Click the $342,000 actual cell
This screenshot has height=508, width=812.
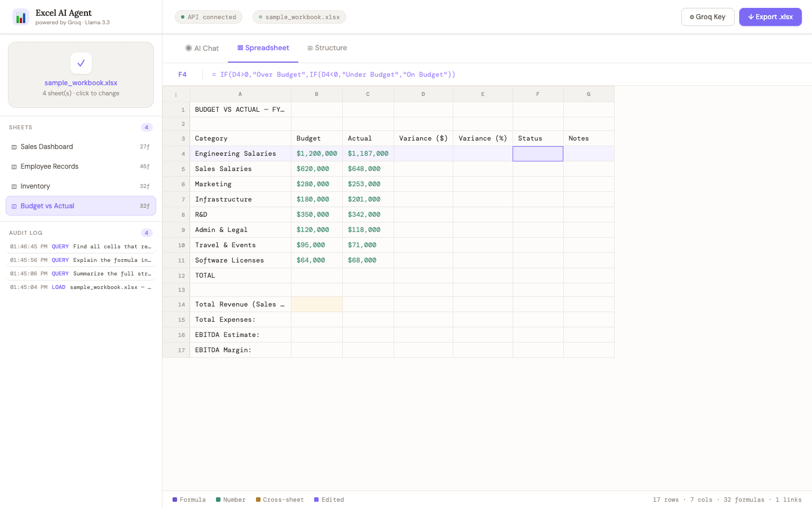tap(368, 214)
